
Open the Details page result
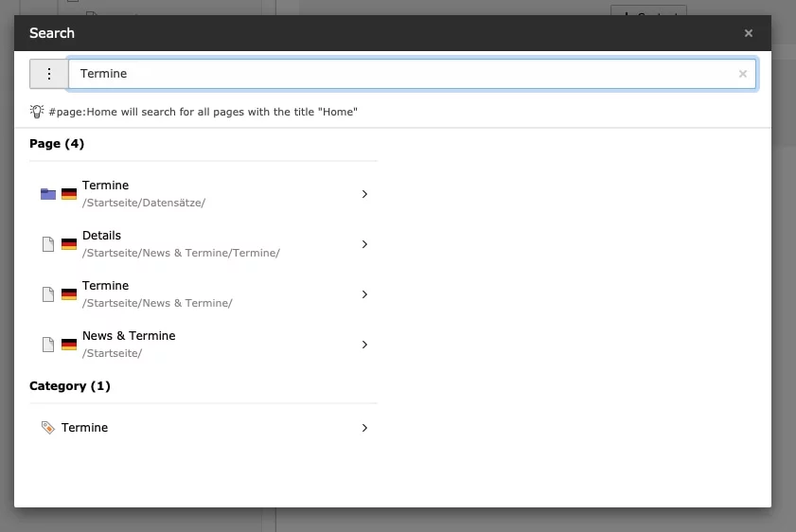[203, 244]
